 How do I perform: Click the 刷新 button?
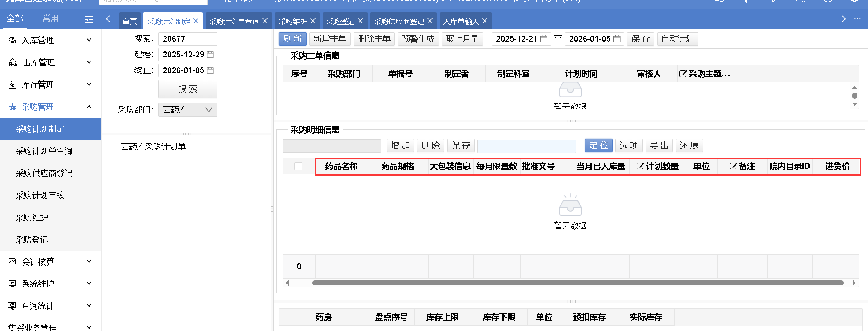(x=292, y=39)
